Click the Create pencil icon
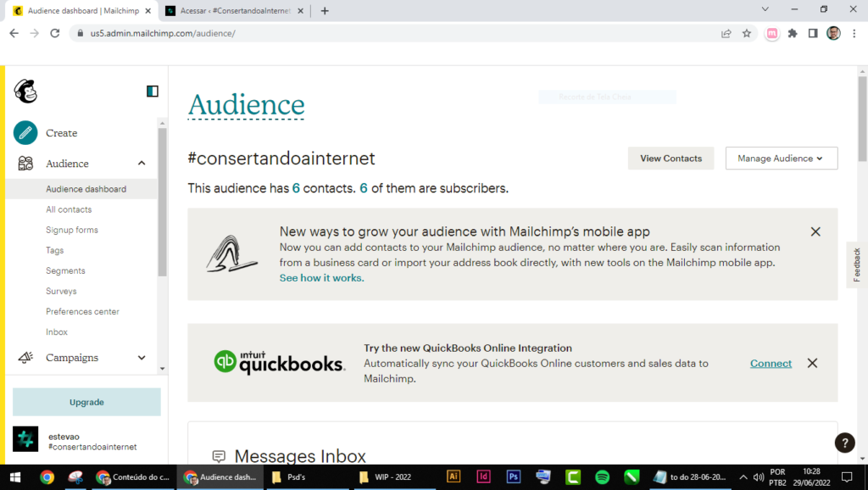The image size is (868, 490). pos(25,133)
